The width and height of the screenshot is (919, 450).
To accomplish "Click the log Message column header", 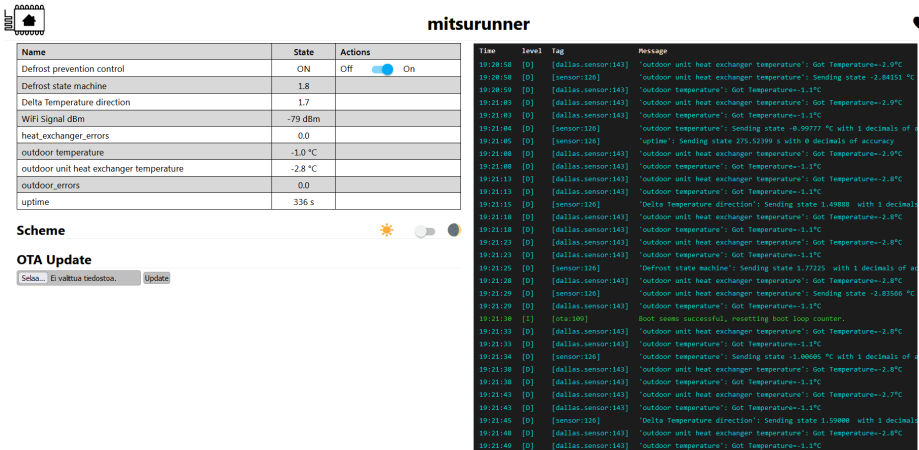I will [652, 51].
